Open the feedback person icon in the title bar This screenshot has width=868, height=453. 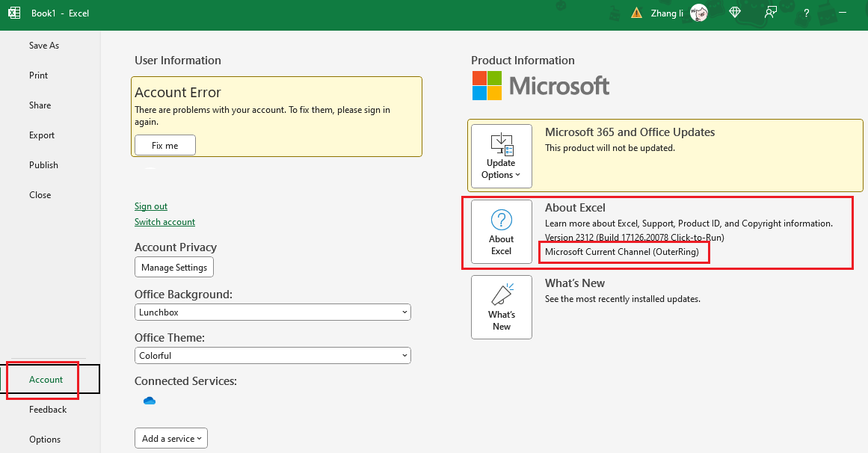click(x=771, y=13)
